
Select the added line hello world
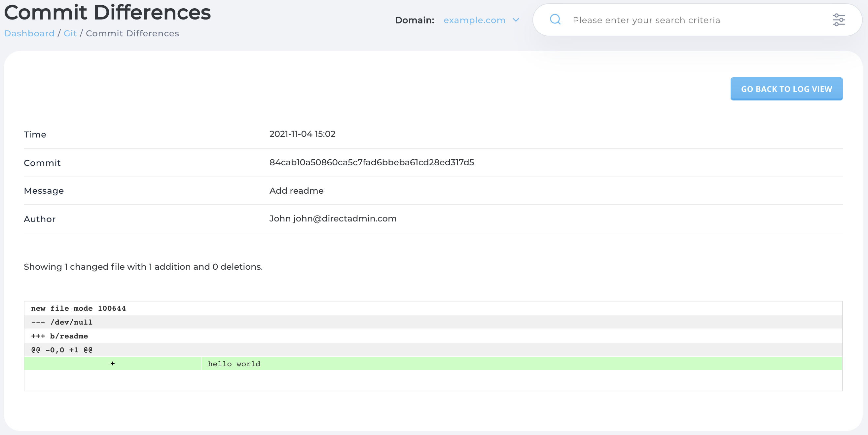(x=234, y=364)
